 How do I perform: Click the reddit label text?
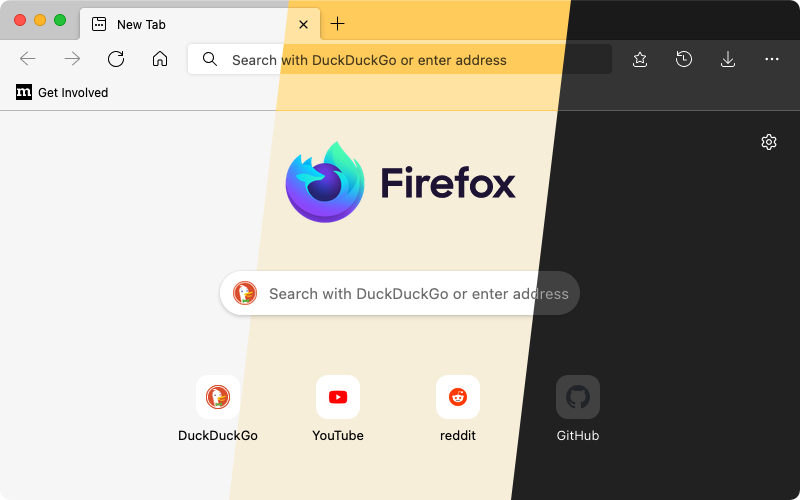(x=458, y=435)
